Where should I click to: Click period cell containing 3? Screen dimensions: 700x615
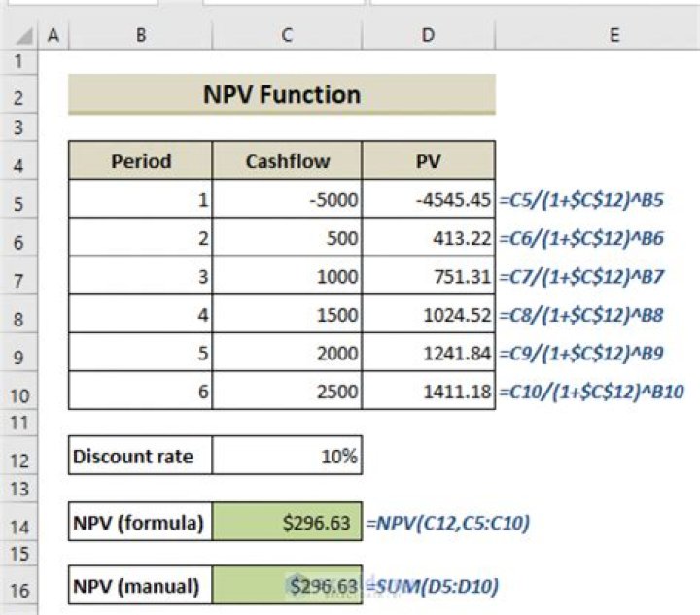(141, 276)
